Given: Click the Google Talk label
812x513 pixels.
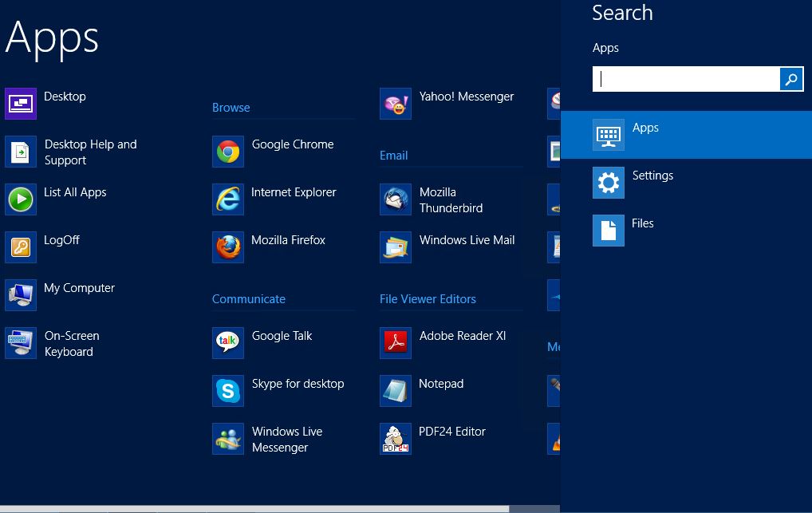Looking at the screenshot, I should 282,336.
